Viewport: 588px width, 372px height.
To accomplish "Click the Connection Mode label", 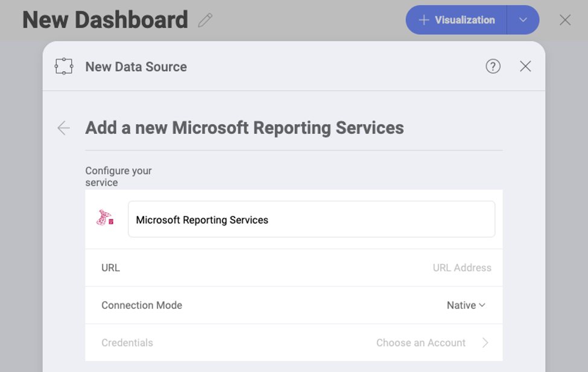I will tap(142, 305).
